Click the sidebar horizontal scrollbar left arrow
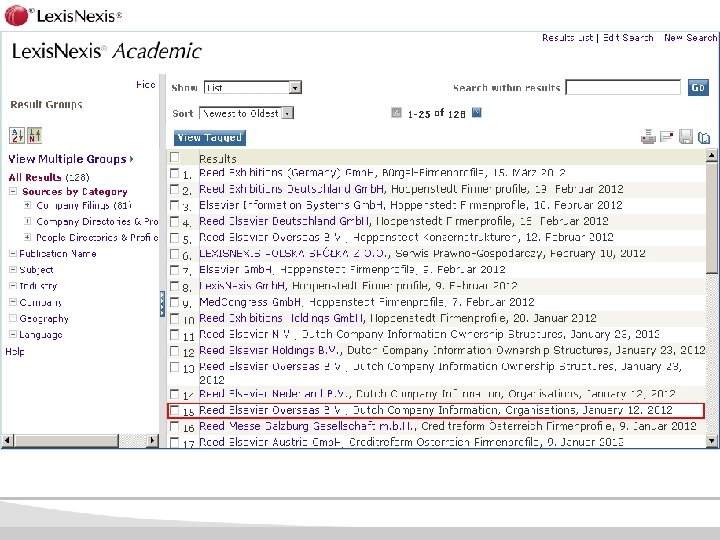The width and height of the screenshot is (720, 540). 7,440
